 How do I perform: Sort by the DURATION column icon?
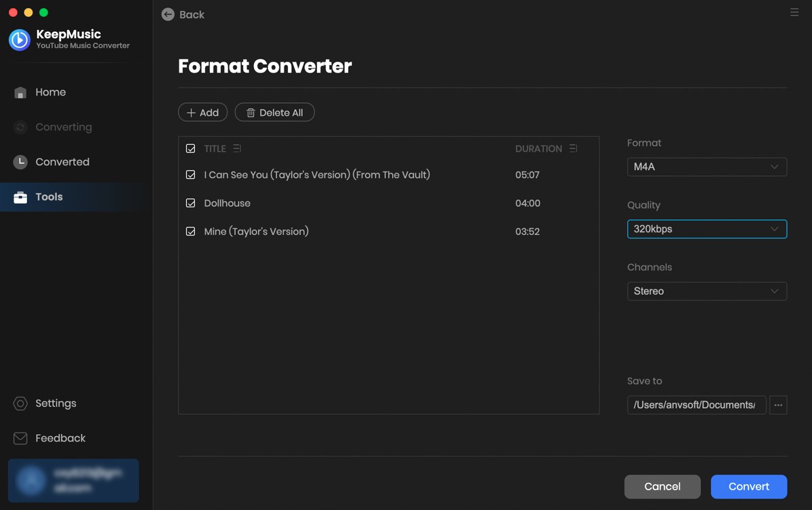[x=573, y=148]
